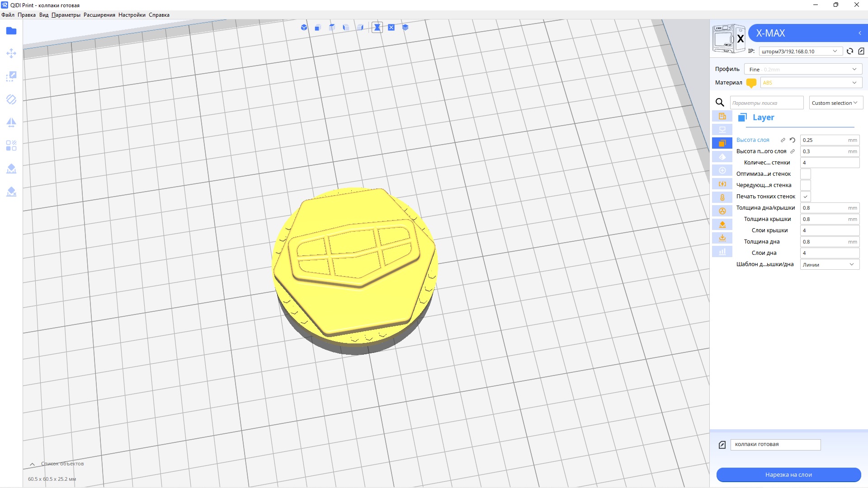Viewport: 868px width, 488px height.
Task: Focus the Толщина дна/крышки value field
Action: pyautogui.click(x=830, y=208)
